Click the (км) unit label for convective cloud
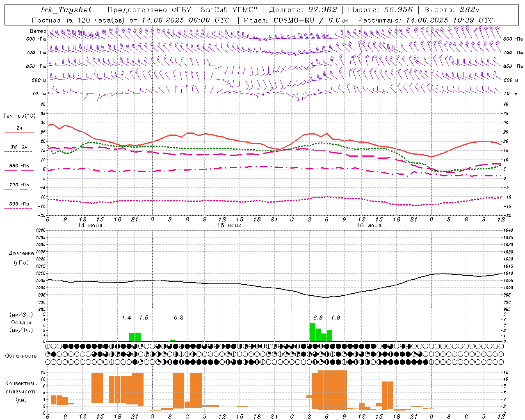The height and width of the screenshot is (420, 525). (x=21, y=399)
